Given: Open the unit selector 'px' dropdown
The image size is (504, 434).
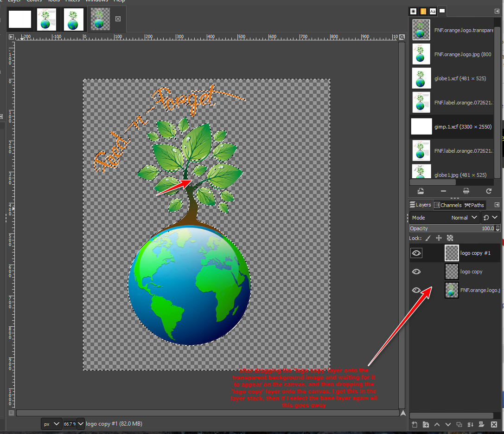Looking at the screenshot, I should 51,424.
